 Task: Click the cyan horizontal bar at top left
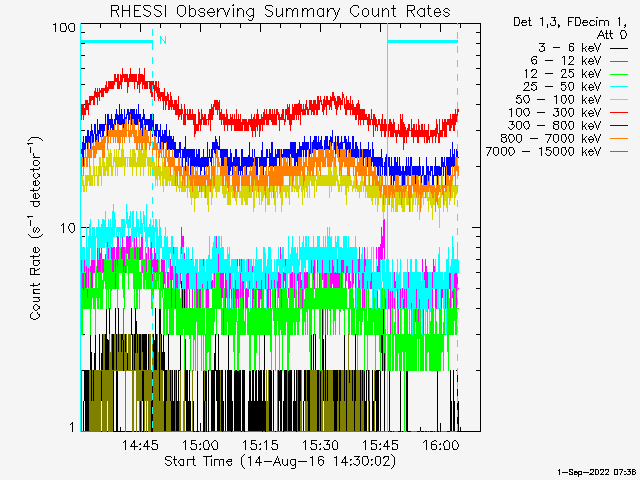tap(116, 41)
